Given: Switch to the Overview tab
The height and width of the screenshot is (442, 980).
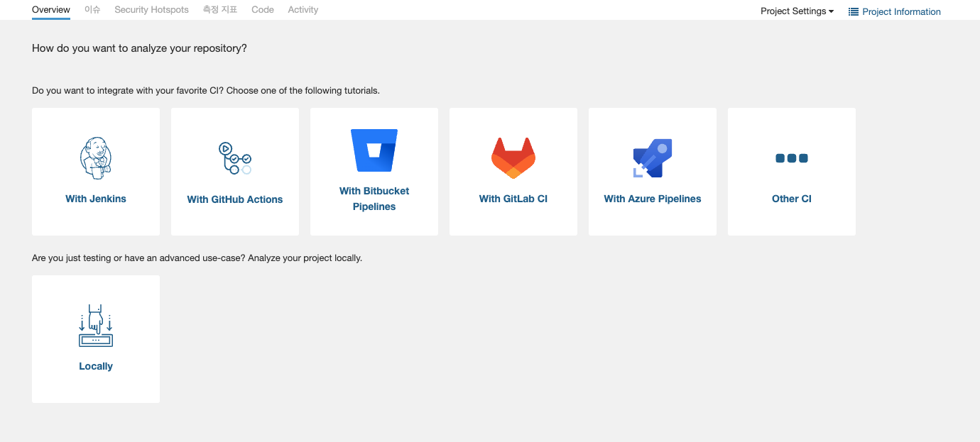Looking at the screenshot, I should (51, 10).
